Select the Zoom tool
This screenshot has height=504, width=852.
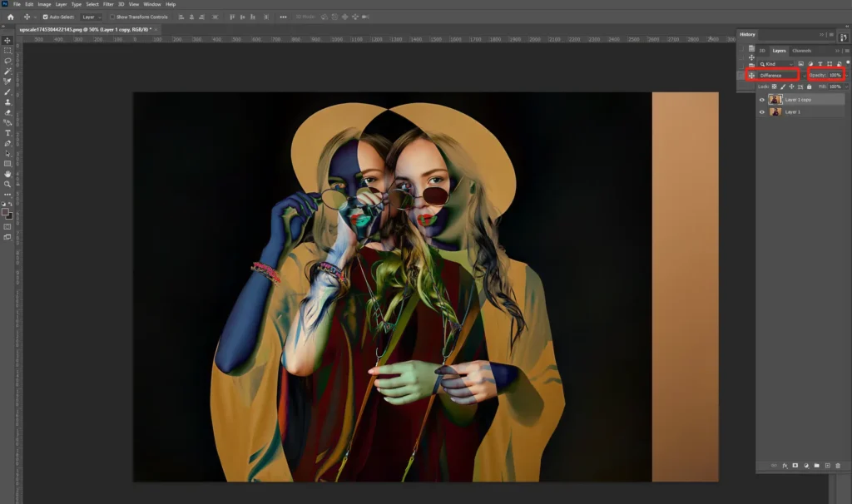click(7, 184)
